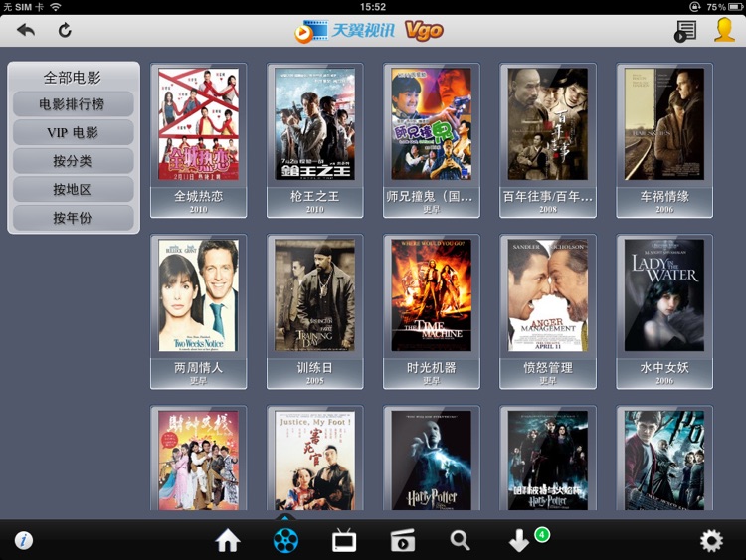This screenshot has width=746, height=560.
Task: Open the colorful costume comedy poster in bottom row
Action: coord(198,461)
